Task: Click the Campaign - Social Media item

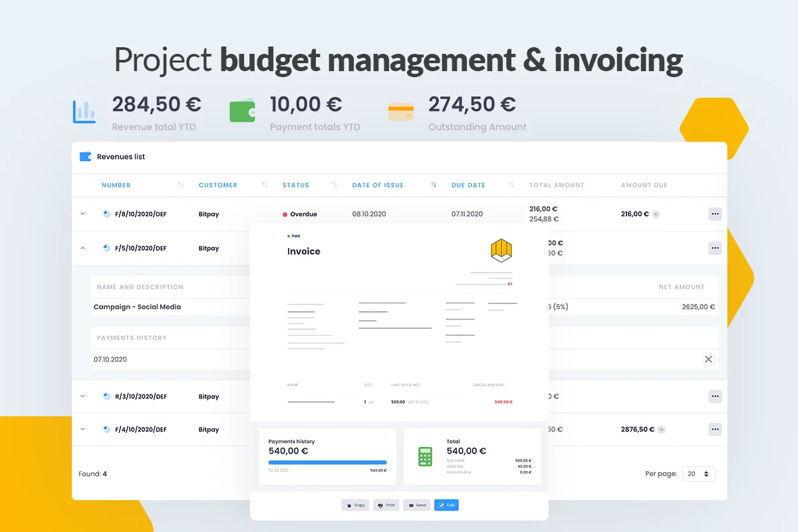Action: click(137, 307)
